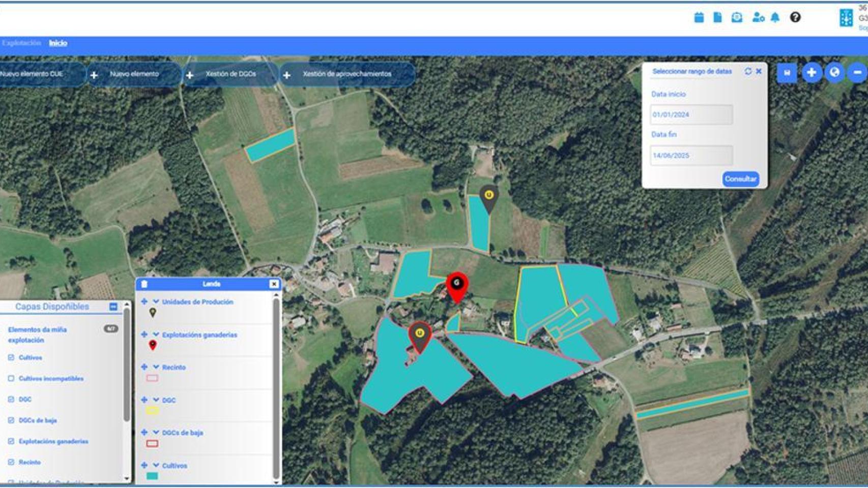The width and height of the screenshot is (868, 488).
Task: Collapse the Recinto legend chevron
Action: point(156,367)
